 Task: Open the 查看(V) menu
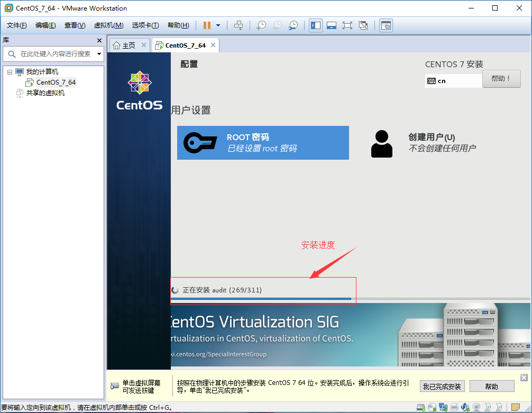[x=75, y=25]
